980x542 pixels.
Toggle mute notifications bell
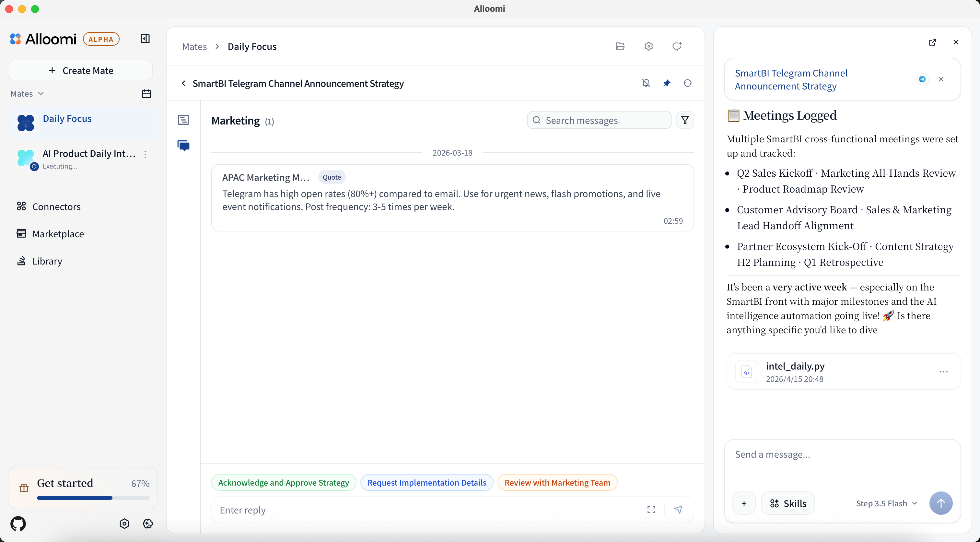point(646,83)
